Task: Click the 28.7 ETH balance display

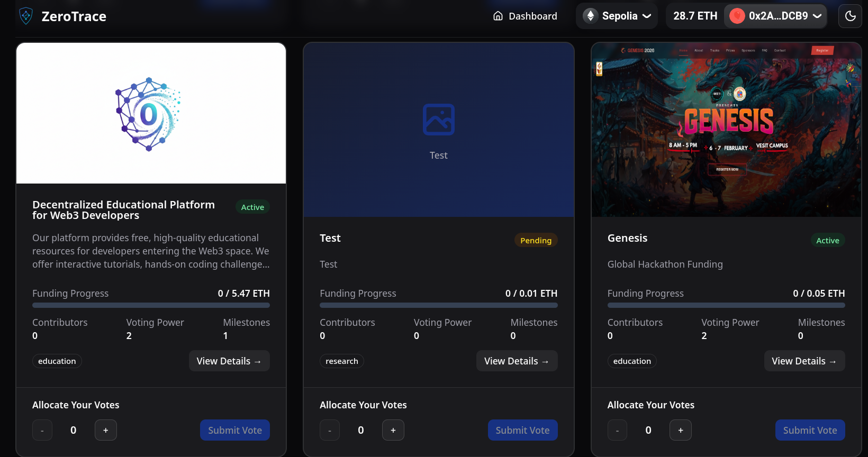Action: click(x=695, y=16)
